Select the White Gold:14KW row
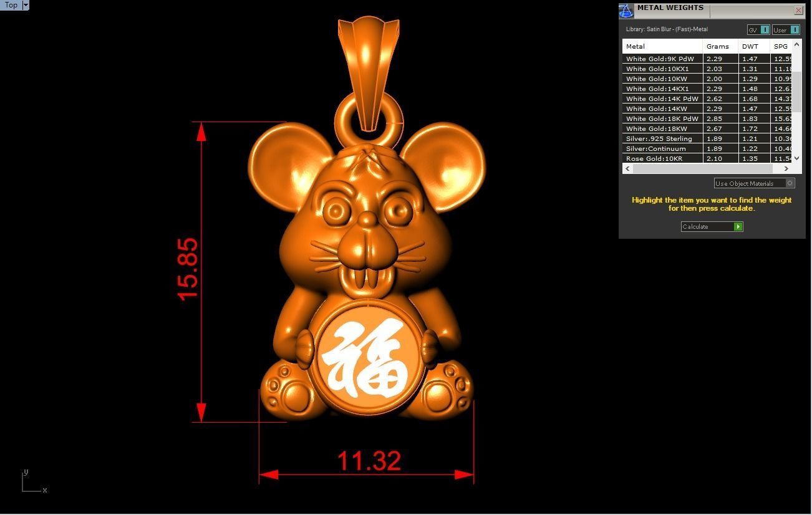 coord(707,108)
